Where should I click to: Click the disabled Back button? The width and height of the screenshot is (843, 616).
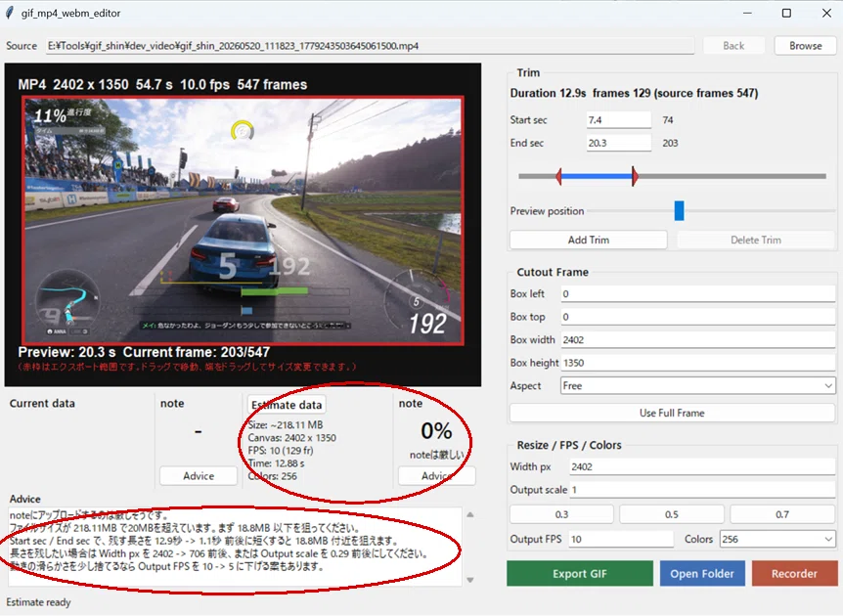click(x=733, y=46)
